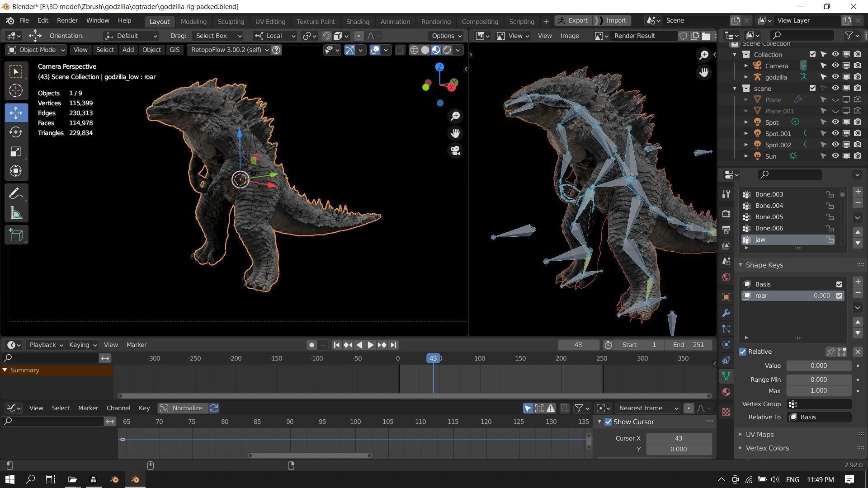This screenshot has height=488, width=868.
Task: Select the Measure tool
Action: [x=16, y=213]
